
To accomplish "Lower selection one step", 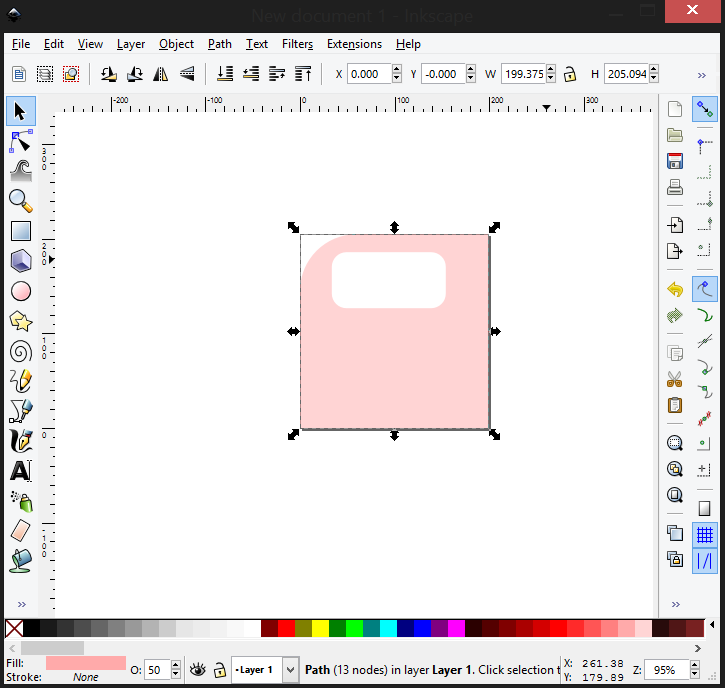I will (x=251, y=74).
